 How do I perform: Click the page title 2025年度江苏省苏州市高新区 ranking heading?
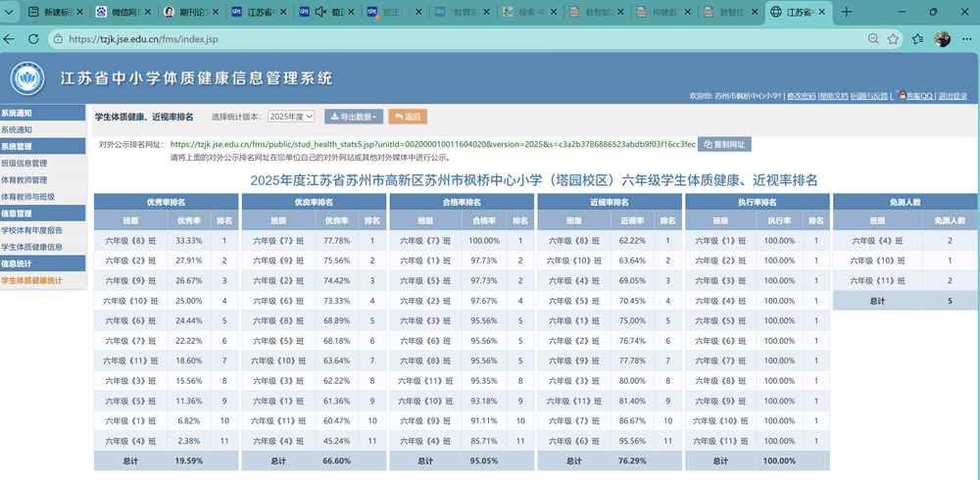point(534,180)
